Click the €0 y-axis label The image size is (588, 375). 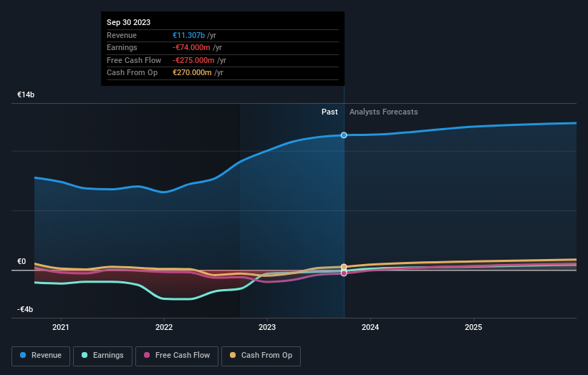(21, 261)
